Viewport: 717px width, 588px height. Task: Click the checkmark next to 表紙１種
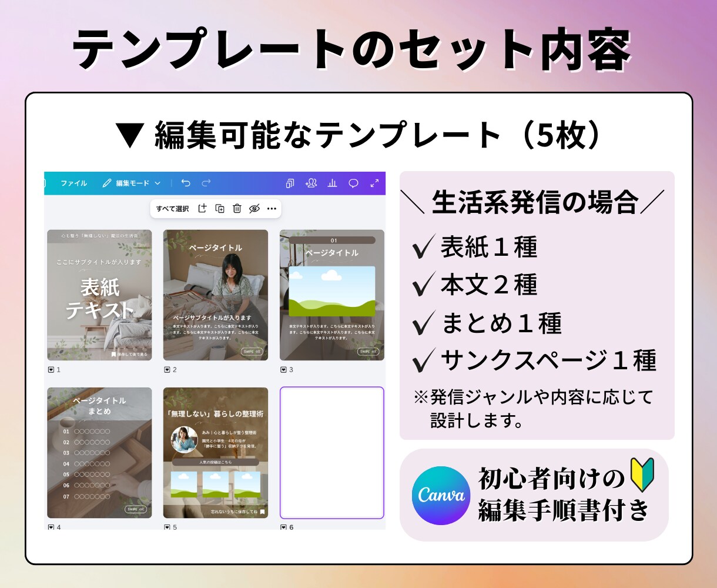click(x=423, y=248)
